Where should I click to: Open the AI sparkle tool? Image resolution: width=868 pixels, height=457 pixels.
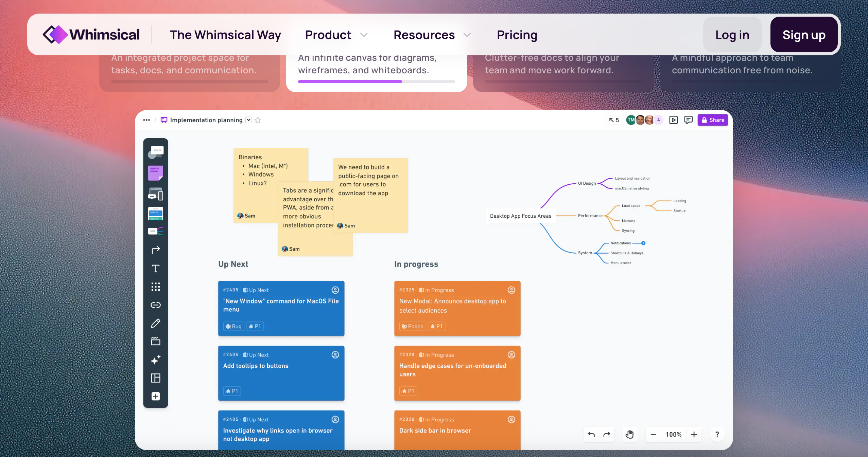pyautogui.click(x=156, y=360)
